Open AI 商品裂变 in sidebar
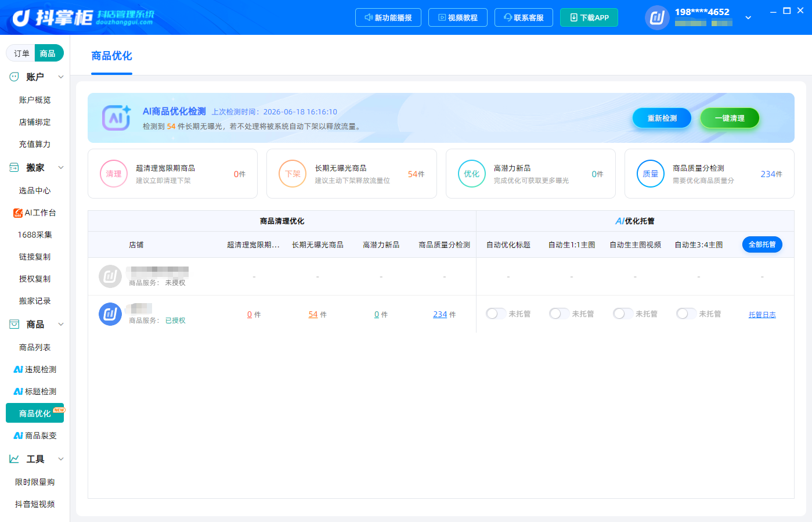 pos(35,435)
